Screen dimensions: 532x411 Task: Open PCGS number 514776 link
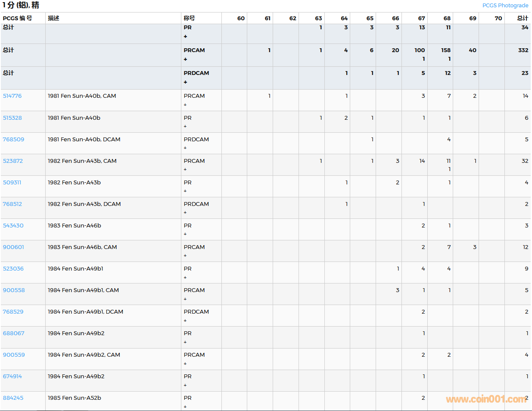(x=12, y=96)
